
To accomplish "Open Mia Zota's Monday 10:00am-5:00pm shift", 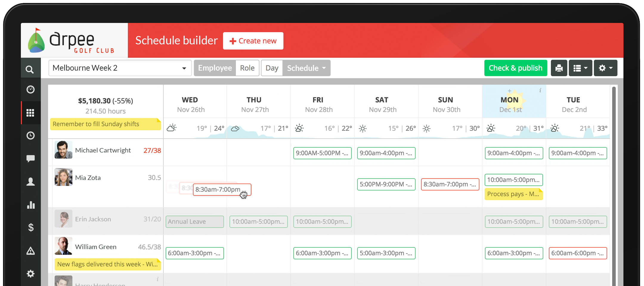I will tap(514, 180).
